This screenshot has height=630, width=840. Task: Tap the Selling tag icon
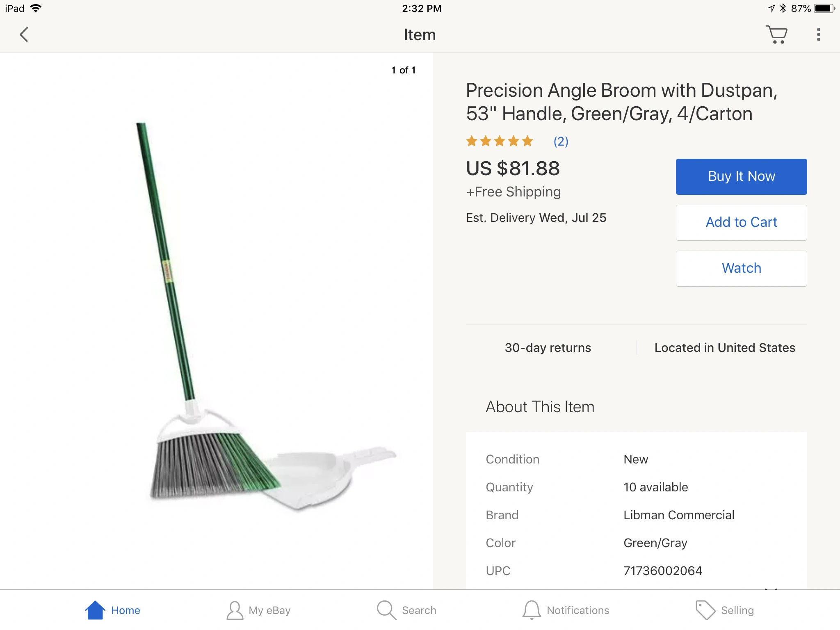coord(705,610)
